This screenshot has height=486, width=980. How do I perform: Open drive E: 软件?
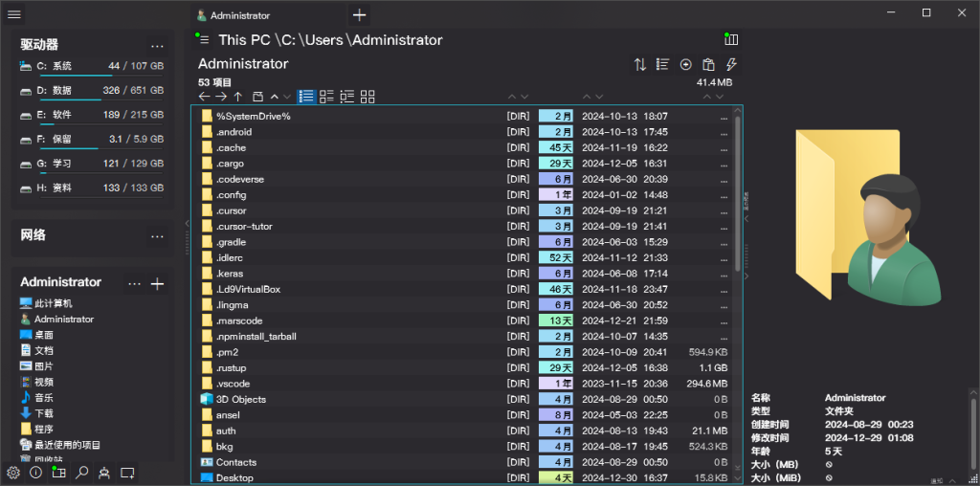tap(91, 116)
